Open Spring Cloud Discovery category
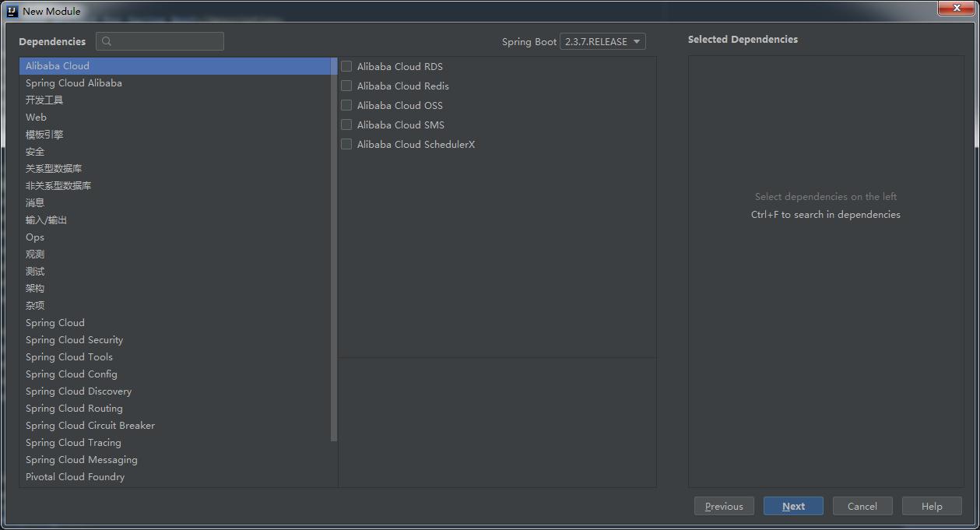Viewport: 980px width, 530px height. (175, 391)
